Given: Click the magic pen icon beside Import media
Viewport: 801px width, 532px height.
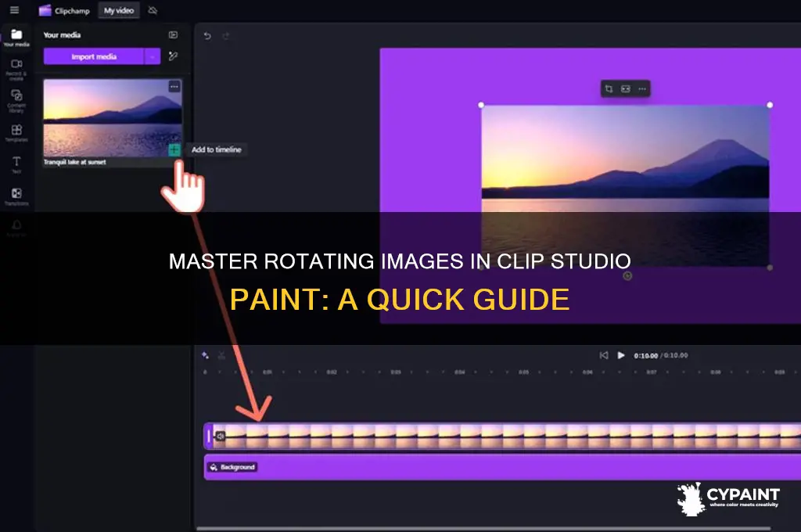Looking at the screenshot, I should pos(173,56).
